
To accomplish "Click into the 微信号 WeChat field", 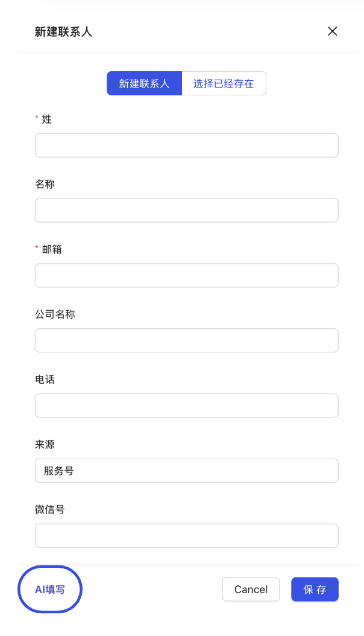I will click(x=186, y=536).
